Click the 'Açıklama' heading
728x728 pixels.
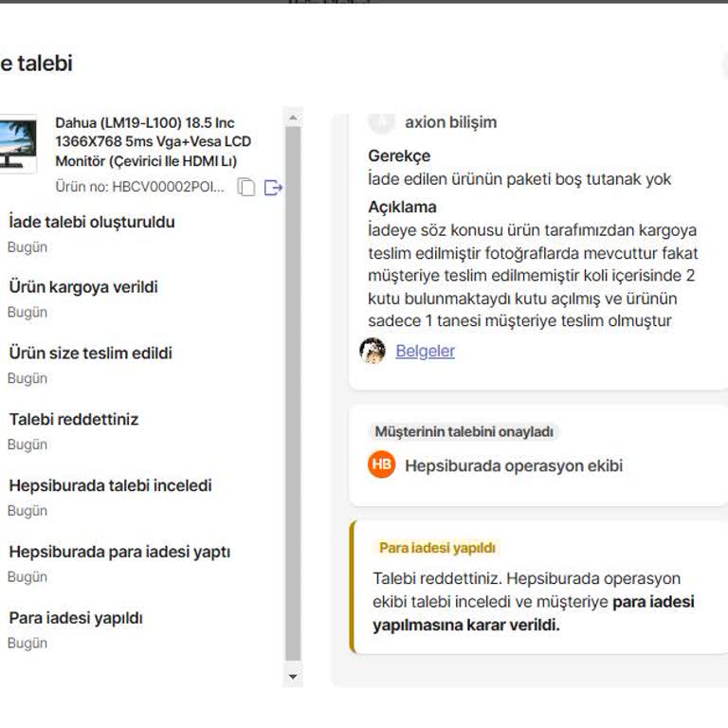point(402,207)
